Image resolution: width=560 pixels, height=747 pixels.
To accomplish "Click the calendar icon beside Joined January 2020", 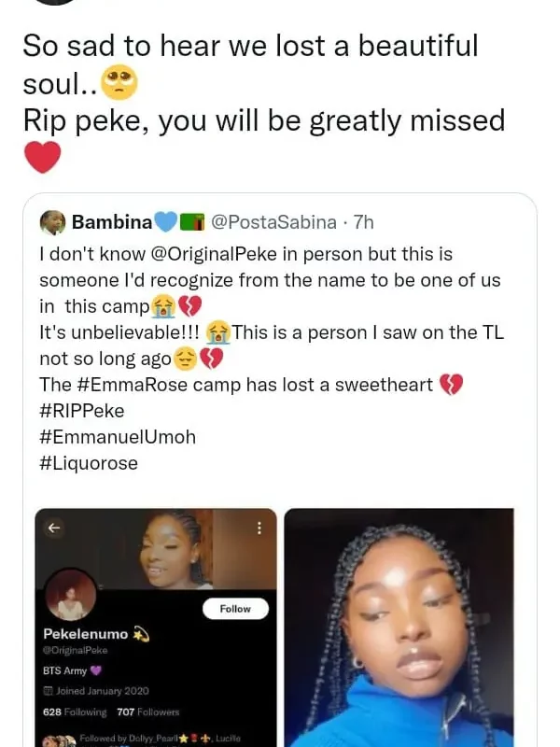I will 48,690.
